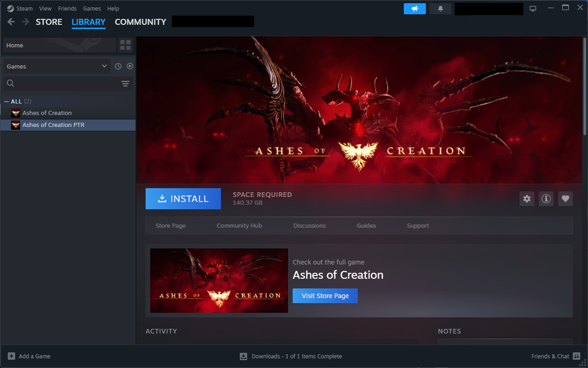Click the NOTES section heading
The width and height of the screenshot is (588, 368).
(449, 331)
